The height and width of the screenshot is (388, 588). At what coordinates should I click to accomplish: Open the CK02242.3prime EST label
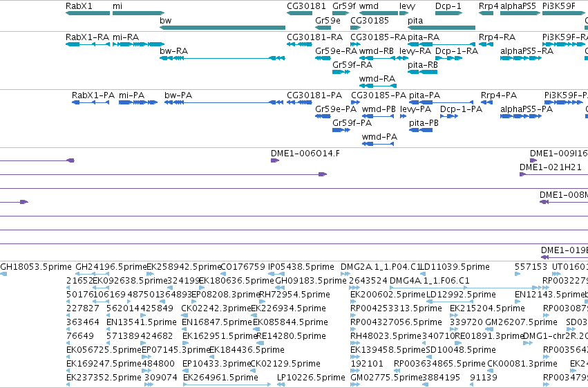tap(216, 308)
